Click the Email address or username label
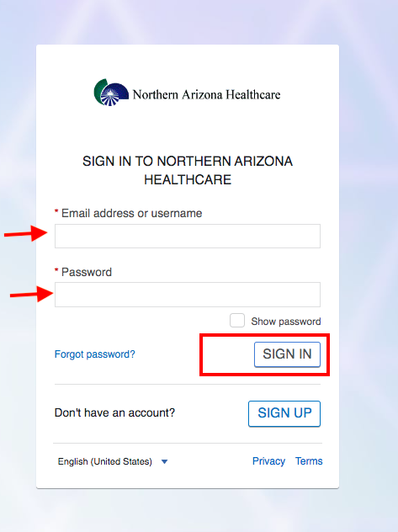This screenshot has width=398, height=532. tap(131, 213)
